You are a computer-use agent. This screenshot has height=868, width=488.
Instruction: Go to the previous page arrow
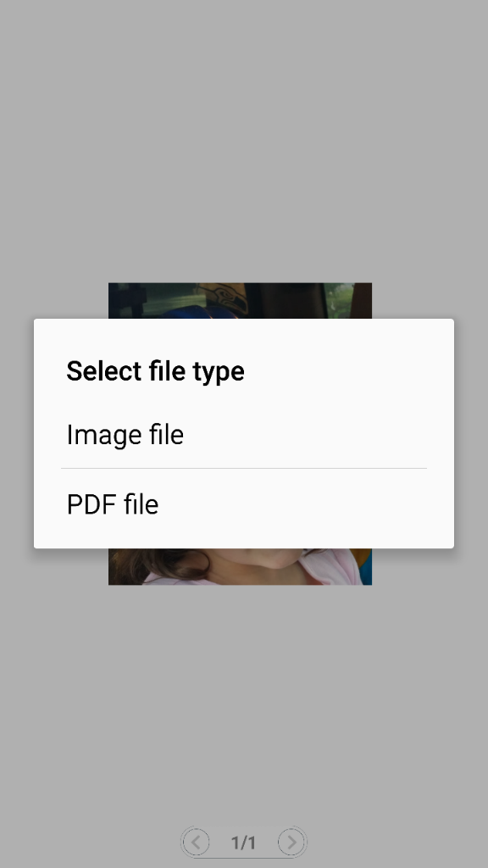click(196, 842)
